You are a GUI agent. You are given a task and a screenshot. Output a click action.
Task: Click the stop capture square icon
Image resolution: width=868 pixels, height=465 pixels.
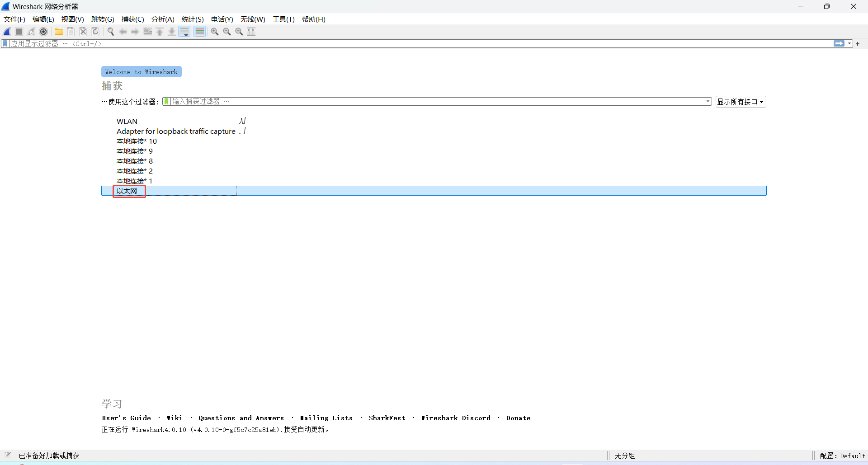pyautogui.click(x=19, y=32)
